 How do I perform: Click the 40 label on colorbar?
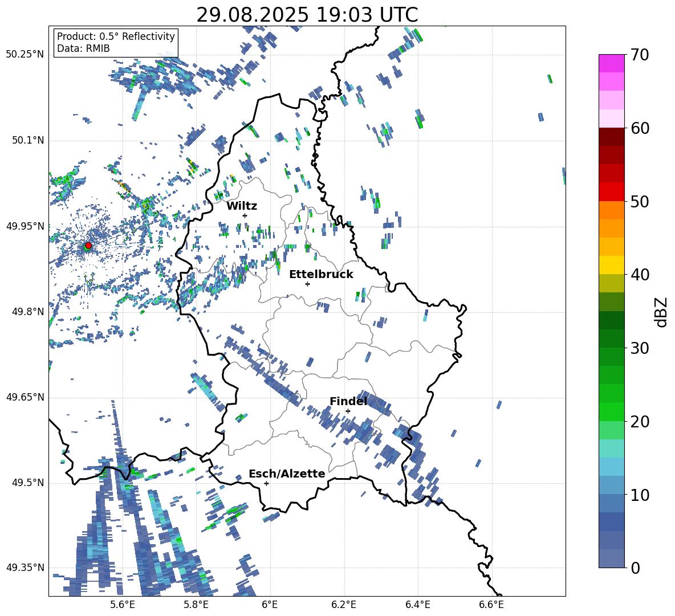[640, 275]
